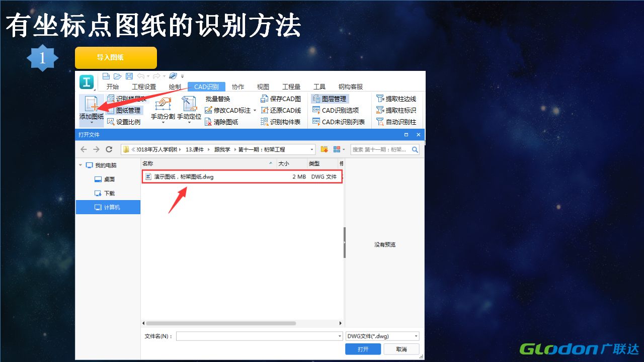Activate the 手动定位 manual positioning tool
644x362 pixels.
point(189,109)
